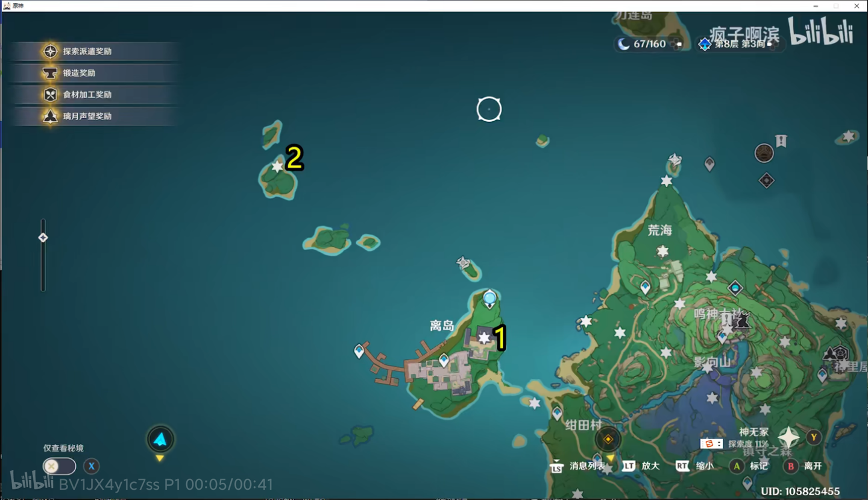Select the star pin just below 荒海 label

pyautogui.click(x=662, y=251)
